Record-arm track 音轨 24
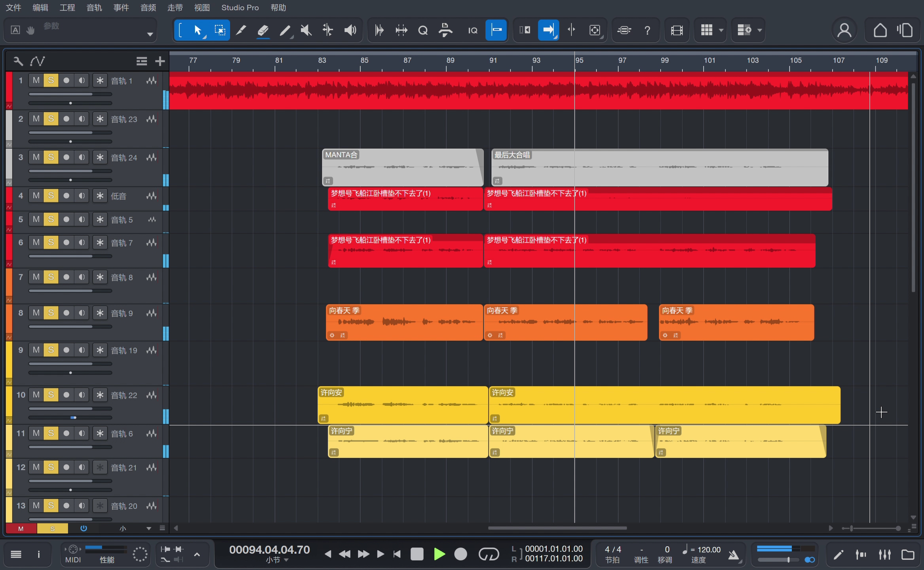 coord(66,157)
